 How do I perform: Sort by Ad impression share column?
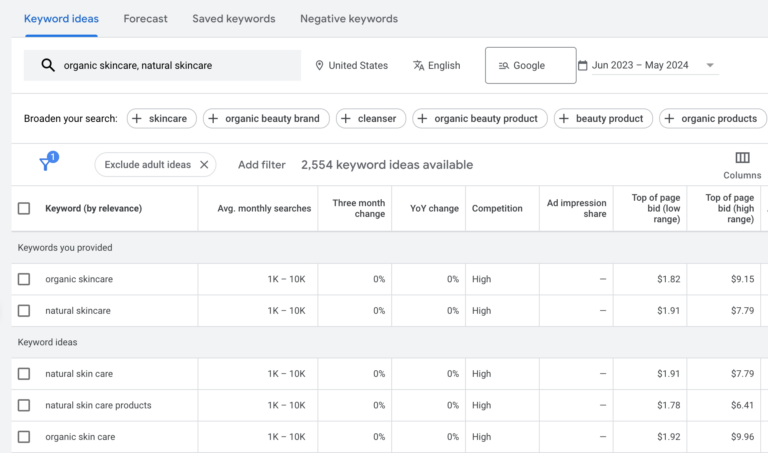(576, 208)
